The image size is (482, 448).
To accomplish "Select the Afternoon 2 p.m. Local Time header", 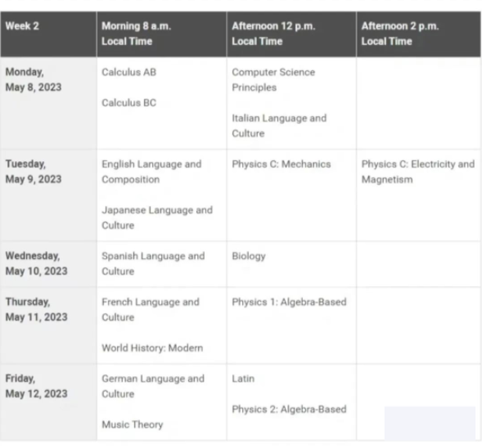I will pos(400,34).
